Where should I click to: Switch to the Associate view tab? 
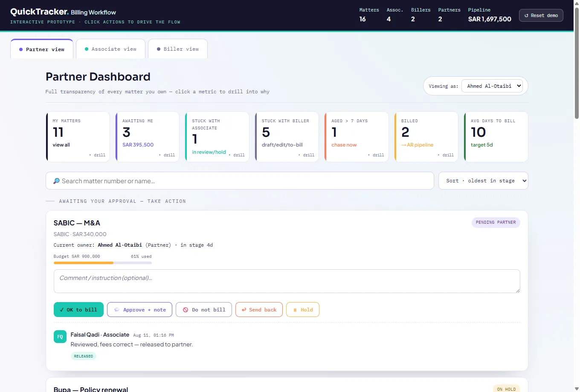[111, 49]
